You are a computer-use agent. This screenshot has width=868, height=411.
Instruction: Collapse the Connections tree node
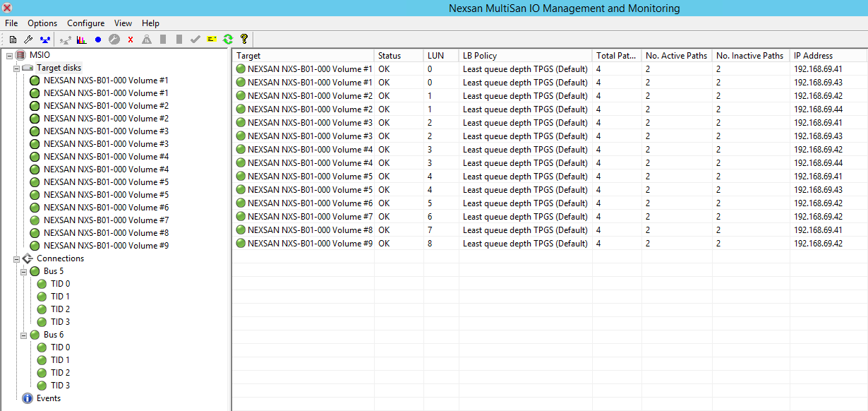coord(16,258)
